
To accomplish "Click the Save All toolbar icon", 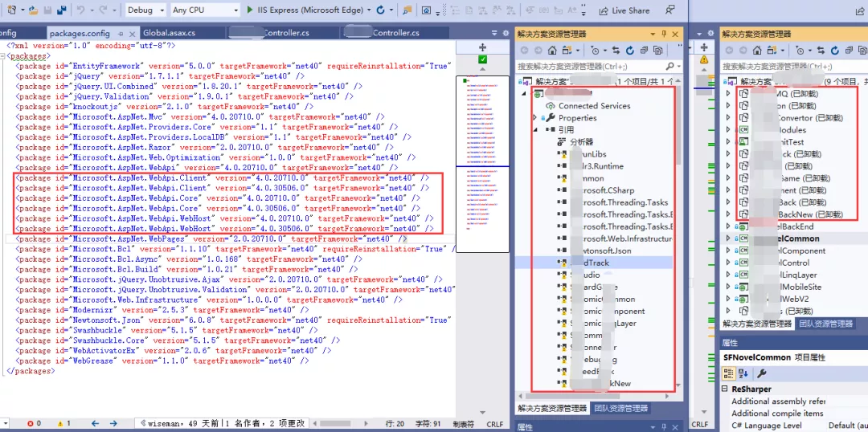I will (x=62, y=10).
